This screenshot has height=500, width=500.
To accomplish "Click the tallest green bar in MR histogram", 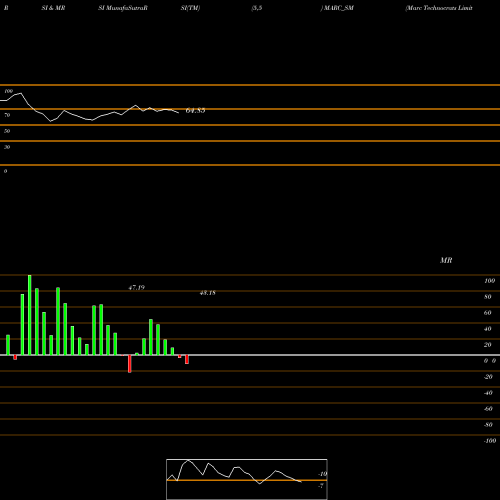I will click(30, 315).
